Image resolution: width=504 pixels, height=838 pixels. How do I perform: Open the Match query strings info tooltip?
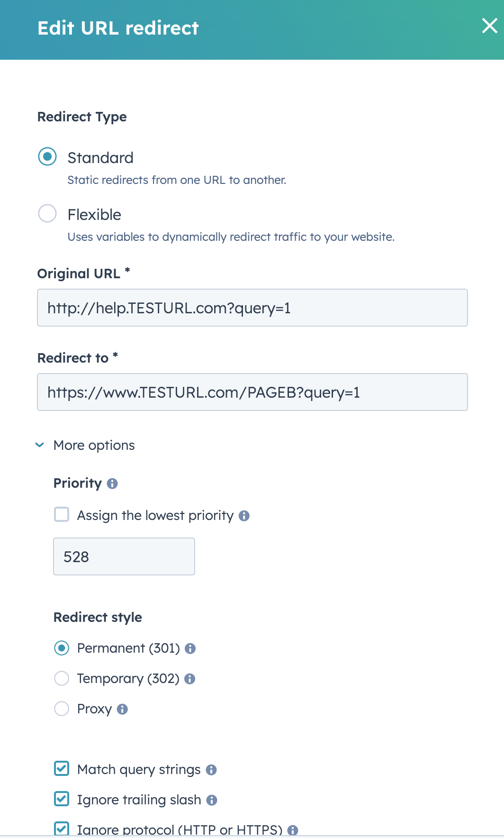coord(212,769)
